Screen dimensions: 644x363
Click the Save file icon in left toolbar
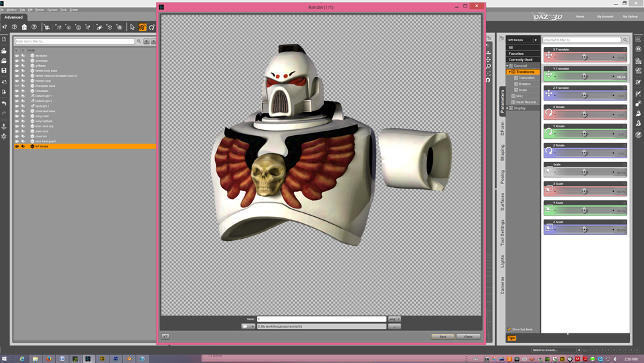click(4, 71)
